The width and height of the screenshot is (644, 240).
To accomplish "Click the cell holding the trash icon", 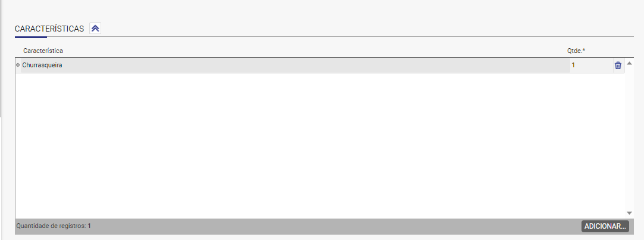I will point(618,66).
